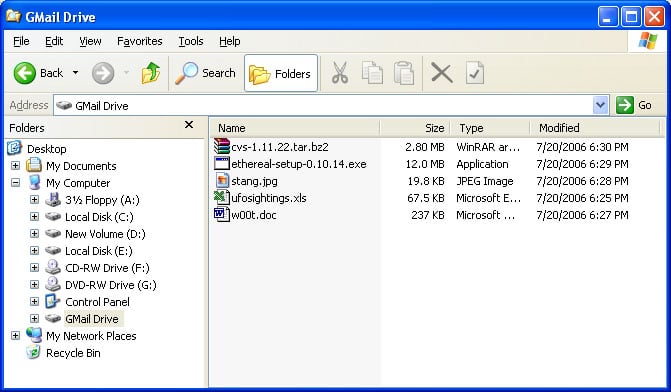The image size is (671, 392).
Task: Click the Copy toolbar icon
Action: coord(372,73)
